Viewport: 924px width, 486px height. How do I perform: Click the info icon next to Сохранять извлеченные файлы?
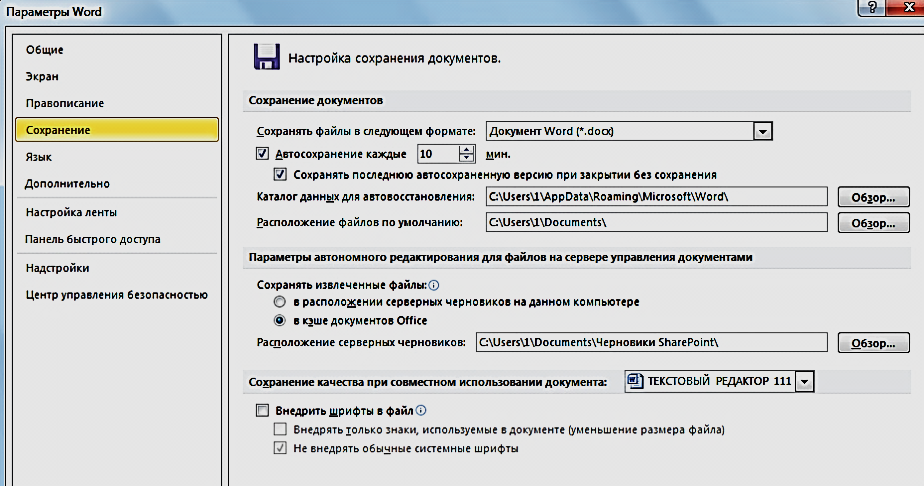click(434, 285)
